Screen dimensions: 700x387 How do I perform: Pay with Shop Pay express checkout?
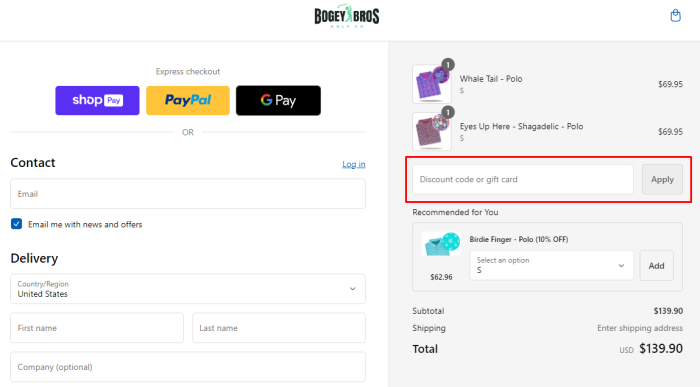(97, 100)
